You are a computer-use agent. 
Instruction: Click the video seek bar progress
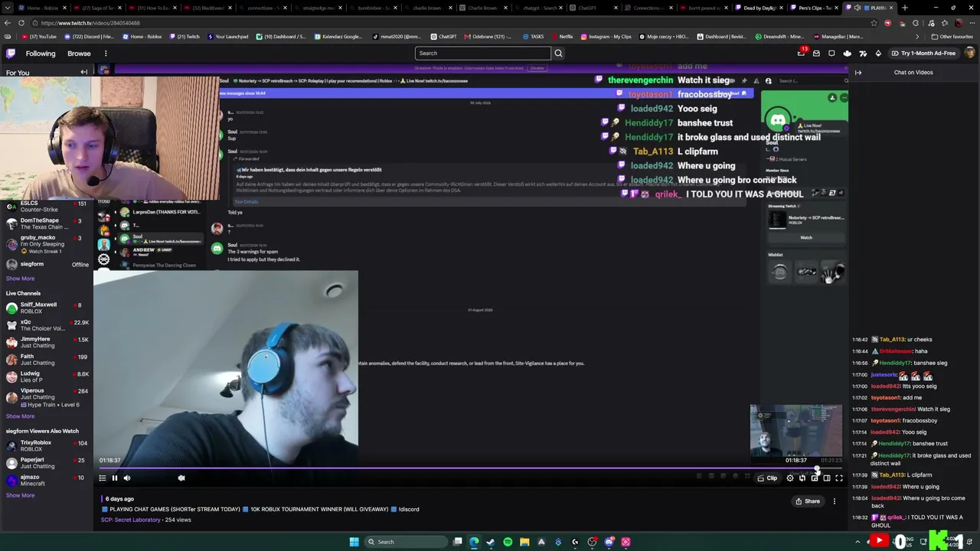470,468
